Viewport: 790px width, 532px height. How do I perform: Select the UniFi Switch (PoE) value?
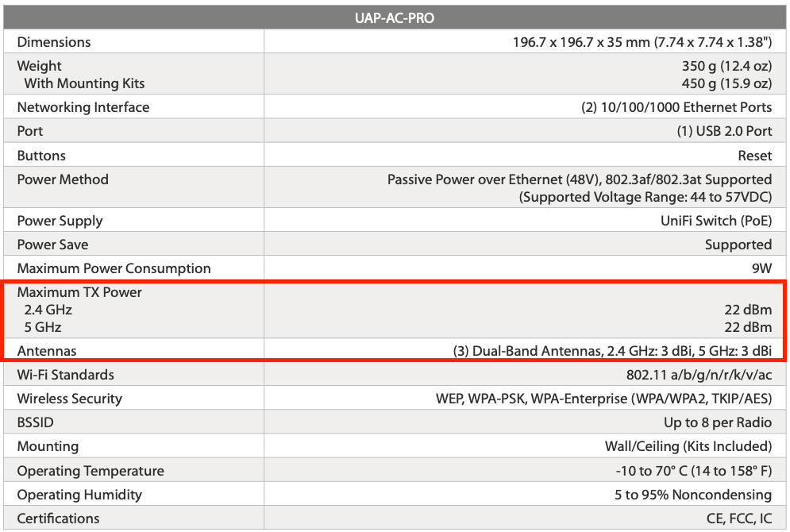pyautogui.click(x=716, y=221)
